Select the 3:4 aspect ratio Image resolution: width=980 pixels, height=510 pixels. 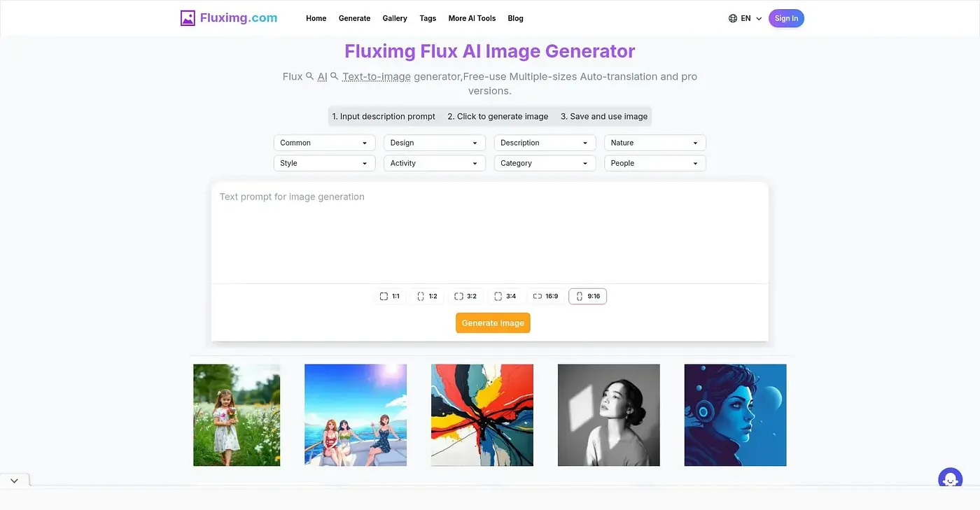pos(505,296)
